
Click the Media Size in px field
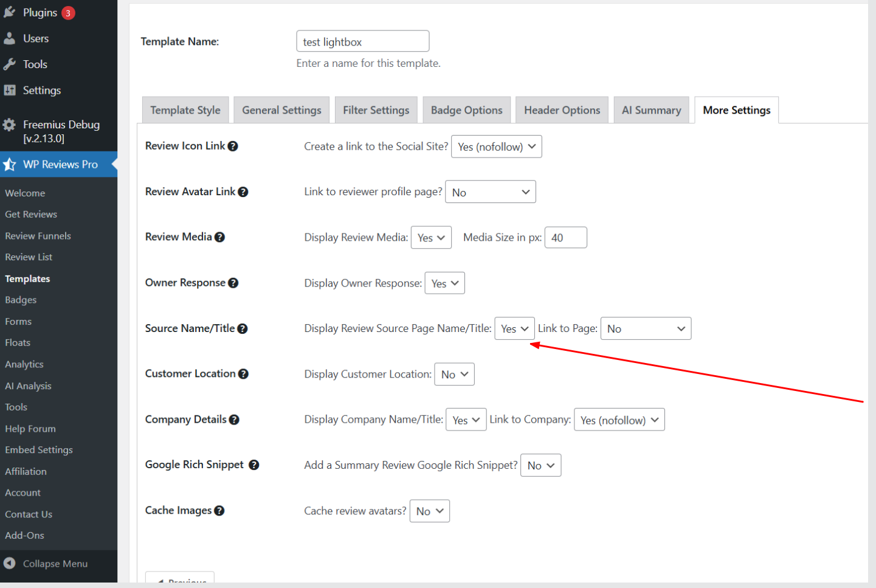click(565, 238)
